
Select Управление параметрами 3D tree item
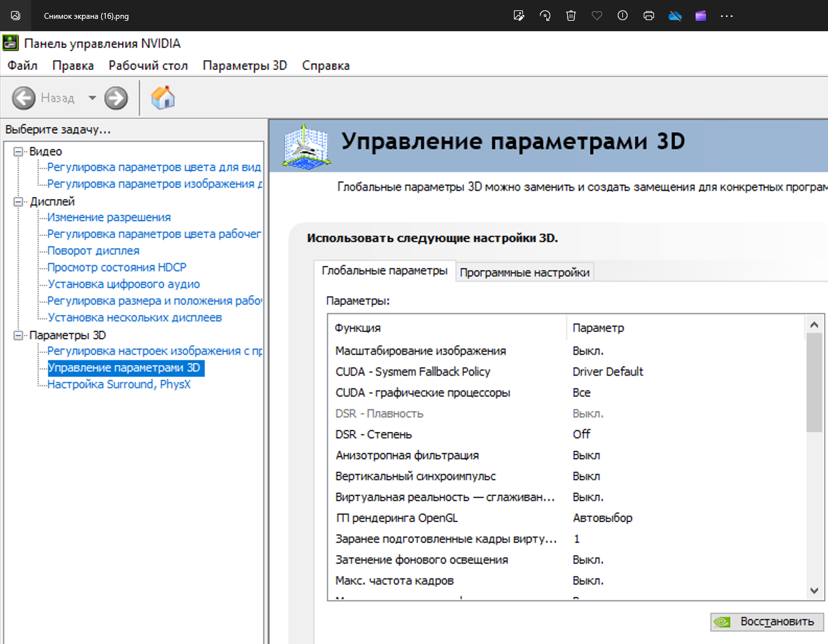[x=126, y=368]
